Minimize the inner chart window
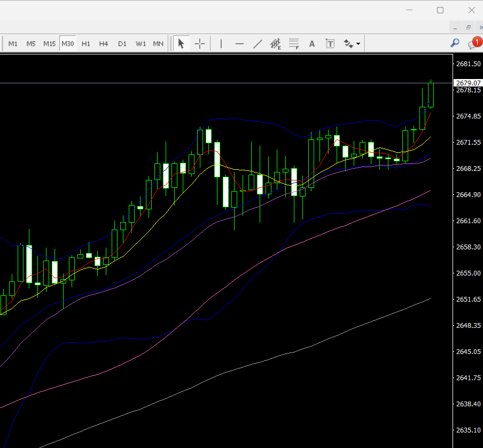The image size is (483, 448). (x=455, y=28)
